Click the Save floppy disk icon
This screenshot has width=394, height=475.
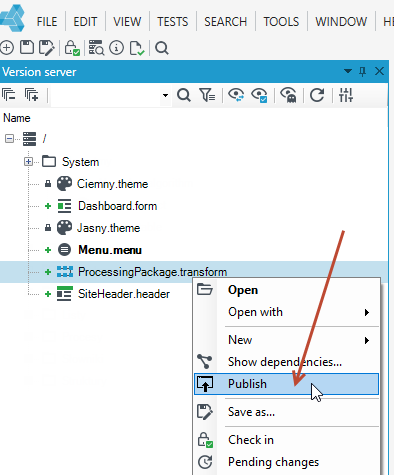click(x=27, y=48)
